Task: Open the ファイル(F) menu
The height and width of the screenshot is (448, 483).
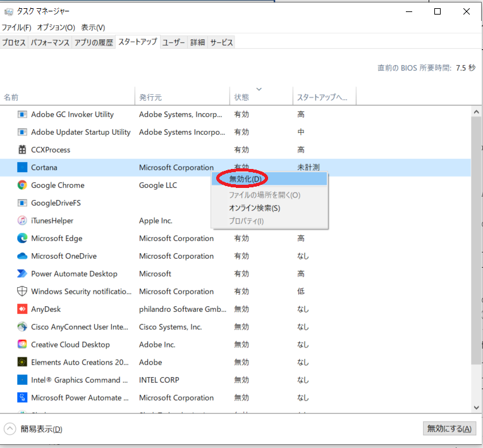Action: pyautogui.click(x=16, y=28)
